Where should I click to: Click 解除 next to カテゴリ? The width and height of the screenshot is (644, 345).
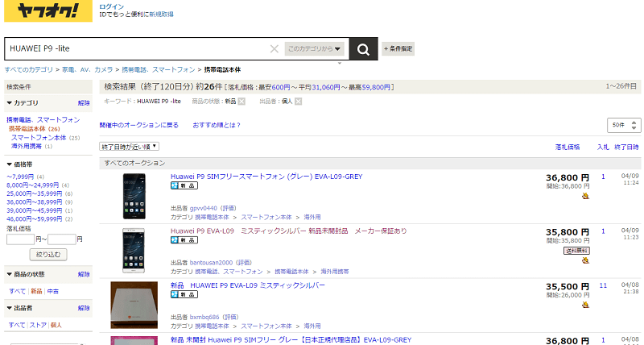(x=84, y=103)
